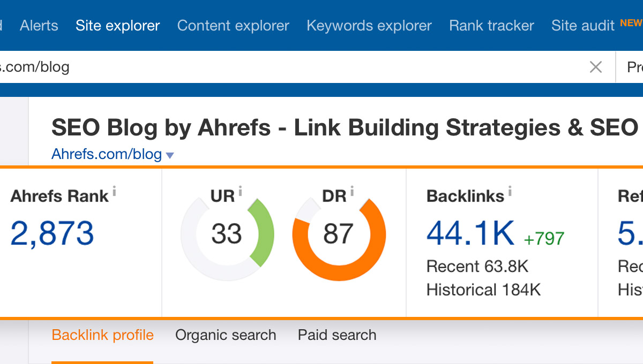This screenshot has height=364, width=643.
Task: Click the DR 87 donut gauge
Action: point(339,234)
